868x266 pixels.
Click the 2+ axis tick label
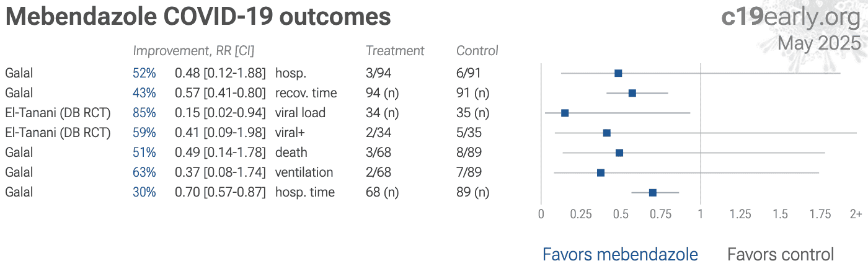[x=856, y=214]
